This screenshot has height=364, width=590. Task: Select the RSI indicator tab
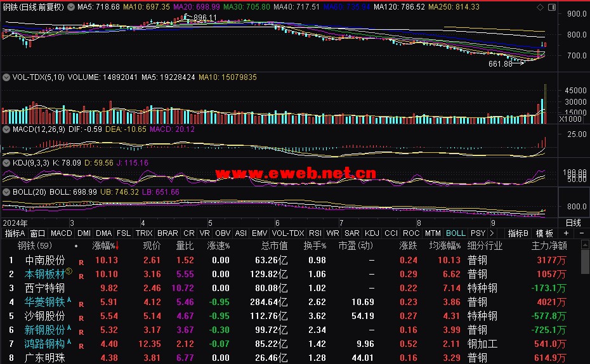[315, 233]
